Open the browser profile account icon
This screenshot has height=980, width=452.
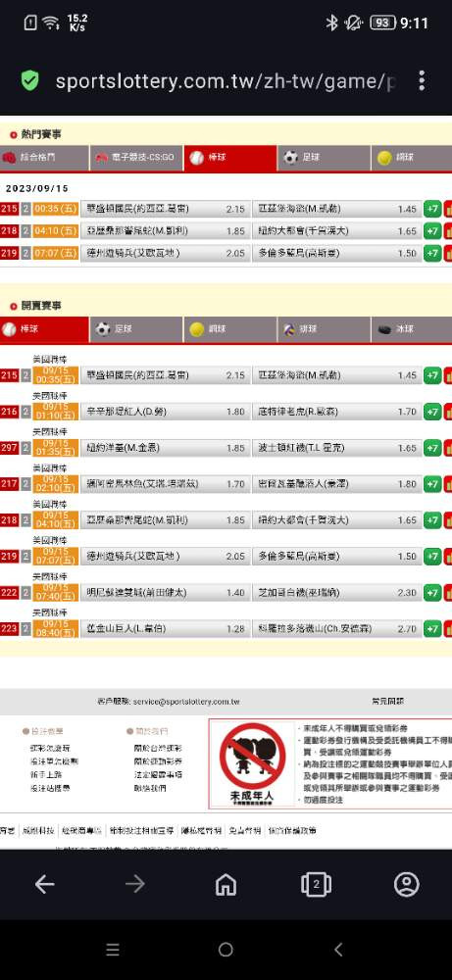click(x=407, y=884)
